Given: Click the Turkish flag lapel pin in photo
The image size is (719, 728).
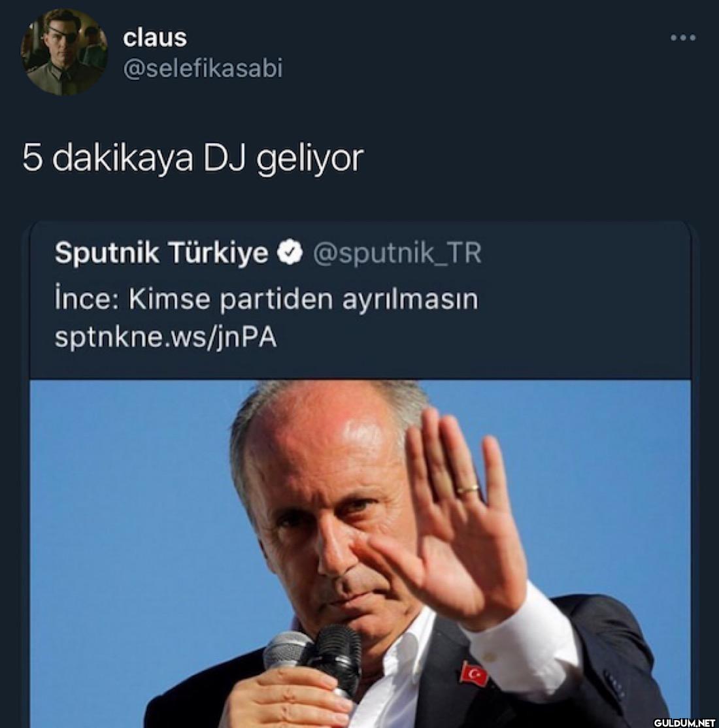Looking at the screenshot, I should (474, 674).
